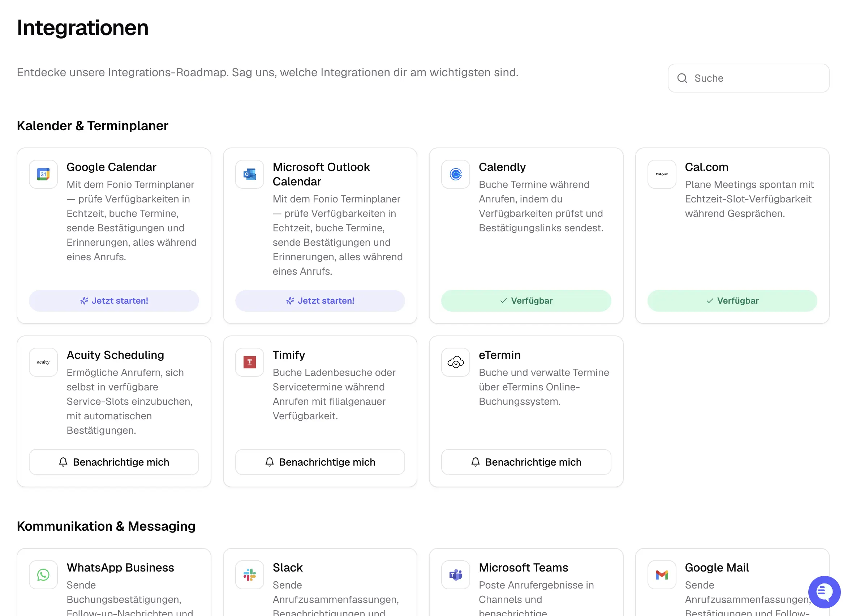The image size is (847, 616).
Task: Click the Calendly logo icon
Action: tap(455, 174)
